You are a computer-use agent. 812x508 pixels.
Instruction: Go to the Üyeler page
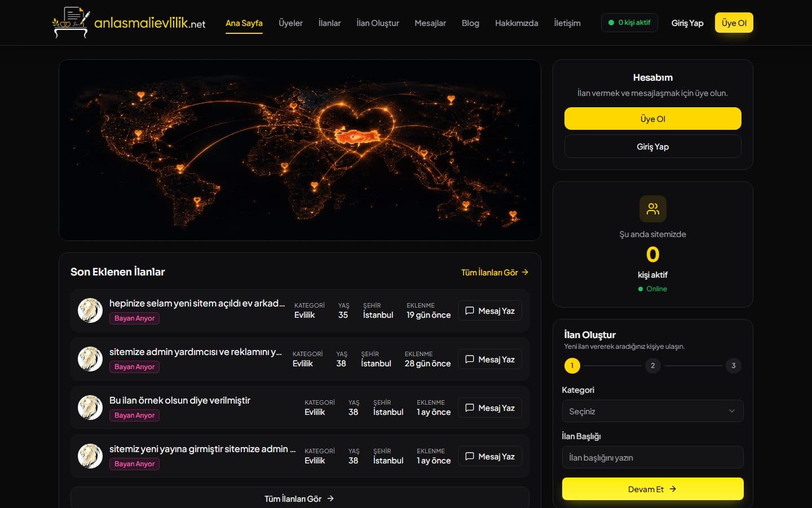(290, 23)
